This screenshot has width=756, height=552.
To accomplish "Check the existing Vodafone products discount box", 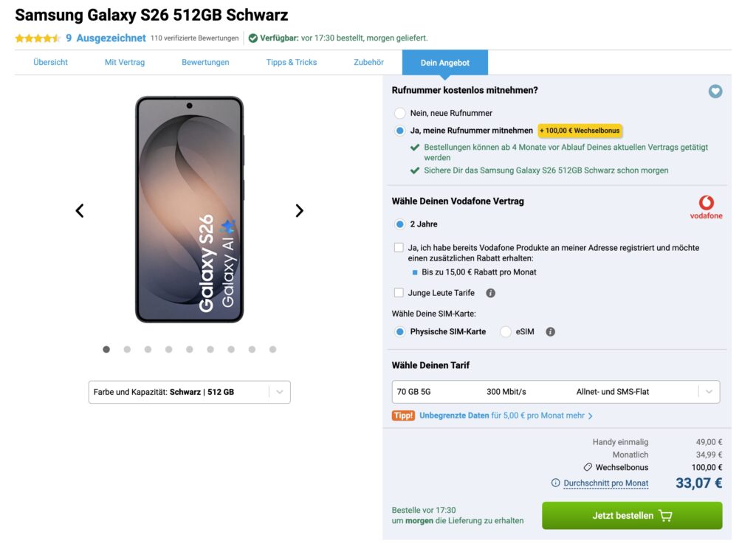I will click(399, 248).
